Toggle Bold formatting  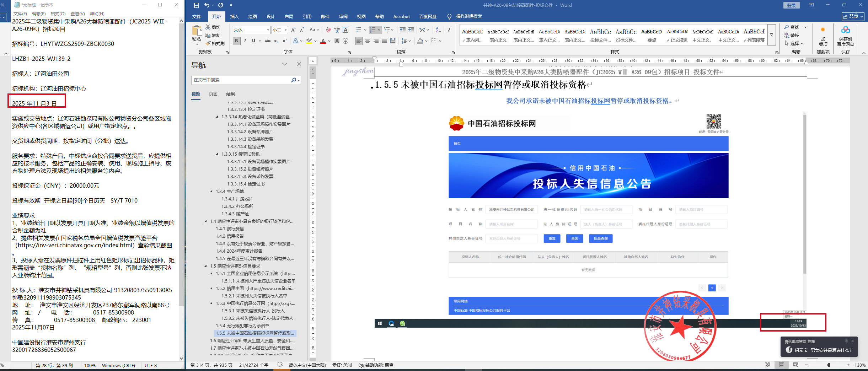(x=236, y=41)
